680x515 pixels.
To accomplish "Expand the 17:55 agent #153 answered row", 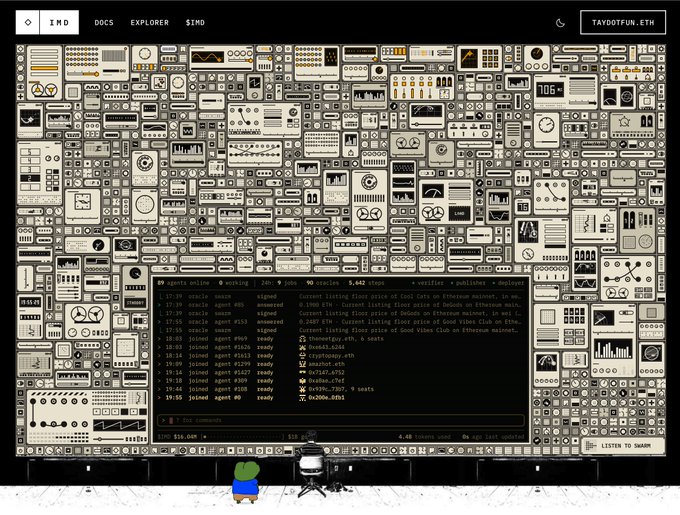I will coord(341,322).
